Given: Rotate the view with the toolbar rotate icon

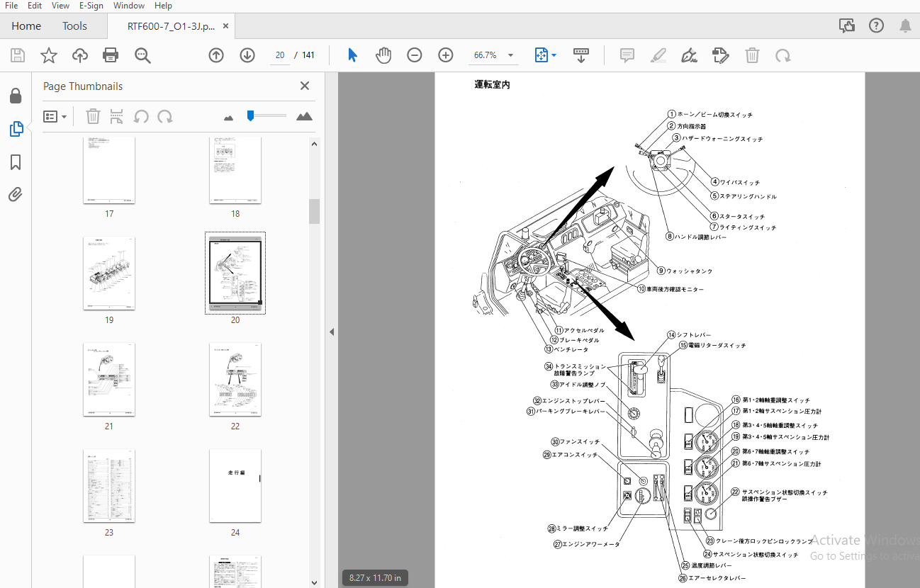Looking at the screenshot, I should [x=783, y=55].
